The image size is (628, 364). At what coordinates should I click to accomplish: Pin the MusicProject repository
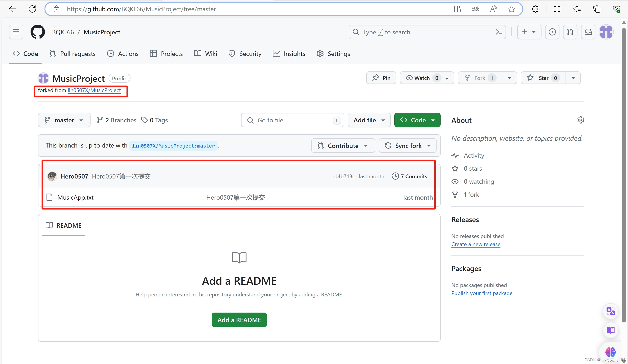[x=381, y=78]
